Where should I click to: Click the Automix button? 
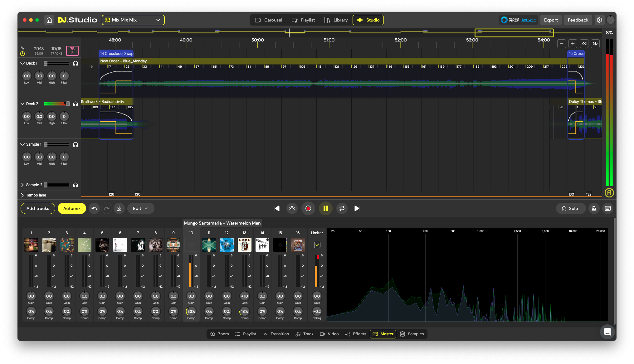[x=72, y=208]
